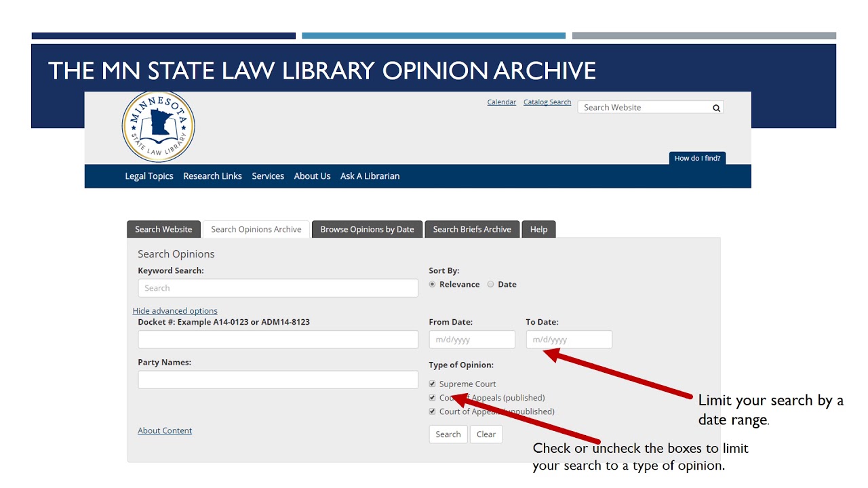Click the Docket # input field

[x=278, y=340]
